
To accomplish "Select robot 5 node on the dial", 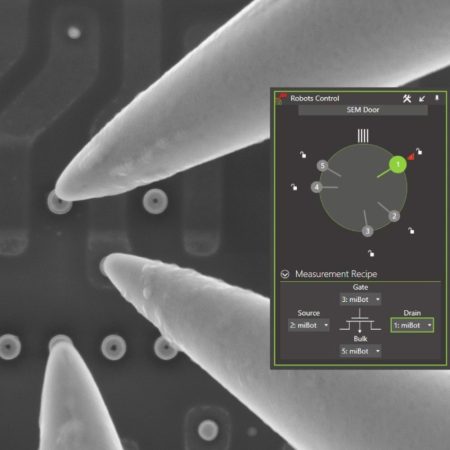I will point(322,165).
